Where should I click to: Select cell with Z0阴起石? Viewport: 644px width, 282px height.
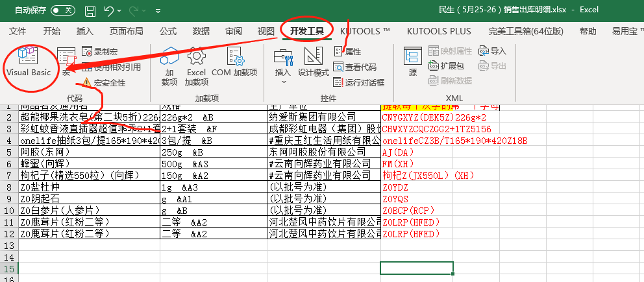(x=89, y=199)
